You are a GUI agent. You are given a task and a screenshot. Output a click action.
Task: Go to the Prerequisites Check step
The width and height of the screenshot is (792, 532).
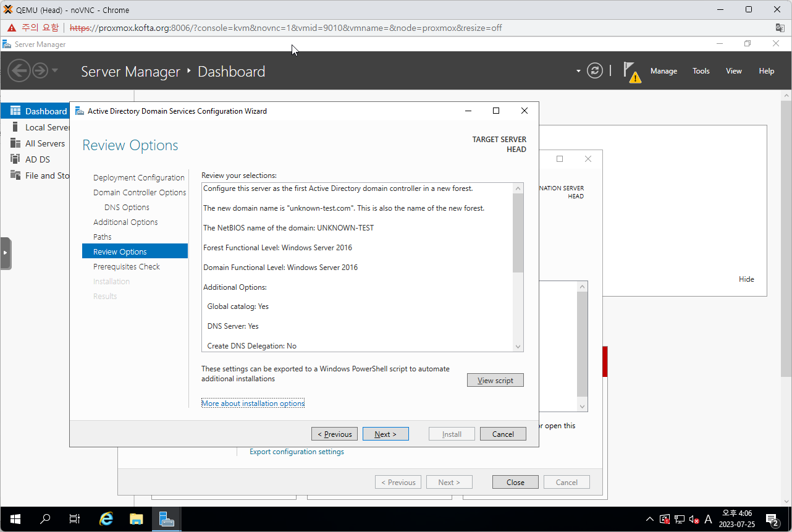pyautogui.click(x=127, y=266)
